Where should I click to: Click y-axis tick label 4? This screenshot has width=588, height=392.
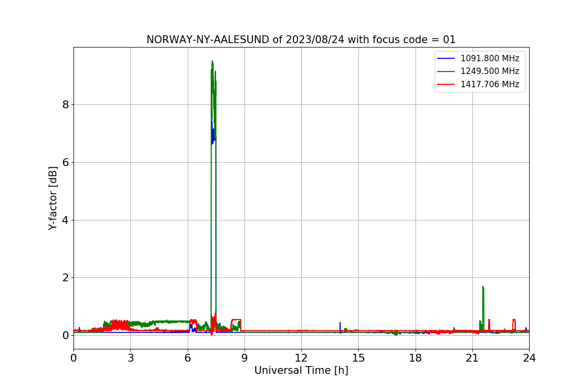pyautogui.click(x=65, y=220)
